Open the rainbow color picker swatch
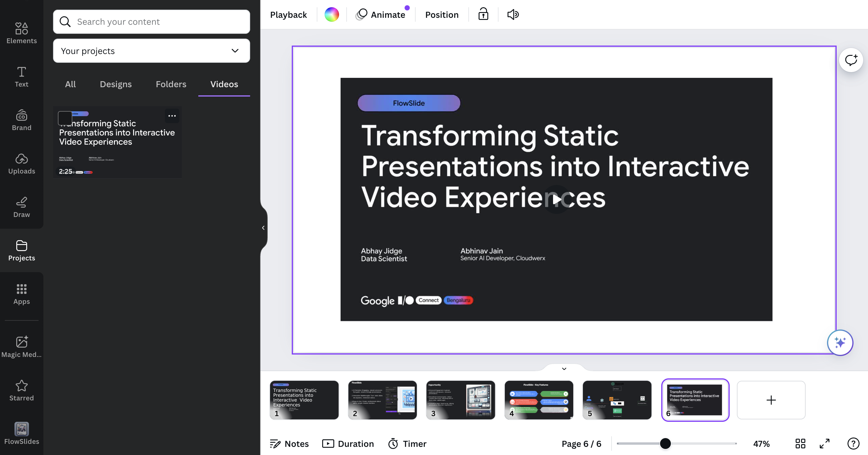Image resolution: width=868 pixels, height=455 pixels. (332, 14)
